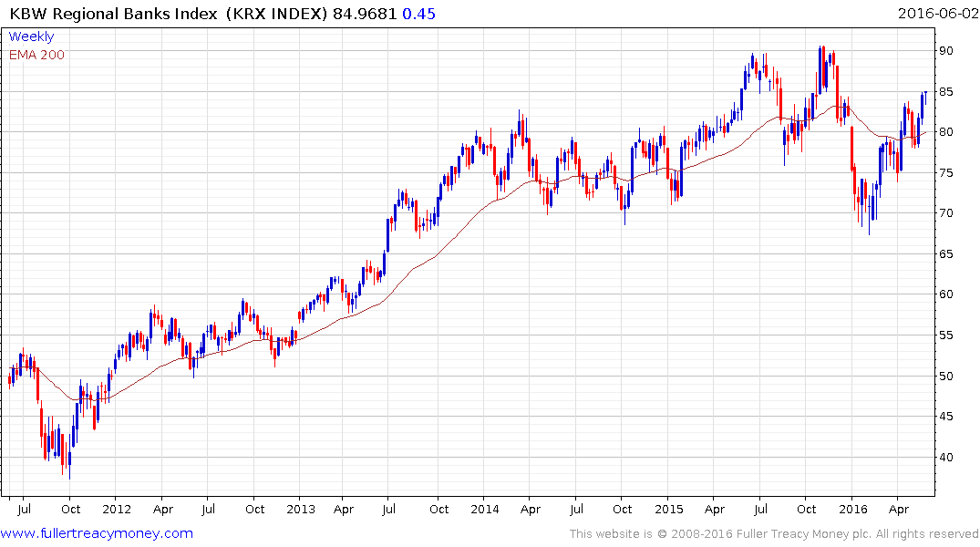Select the 2014 year axis label
The height and width of the screenshot is (547, 980).
pos(485,509)
